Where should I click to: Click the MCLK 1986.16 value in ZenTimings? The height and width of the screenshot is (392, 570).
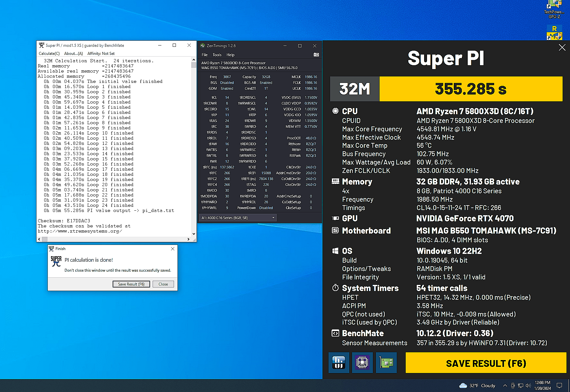click(x=311, y=77)
